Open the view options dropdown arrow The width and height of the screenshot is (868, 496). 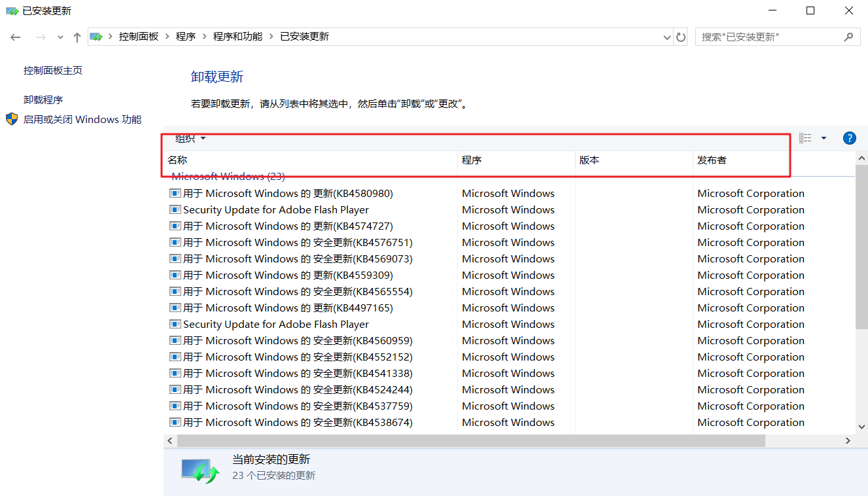(x=824, y=138)
